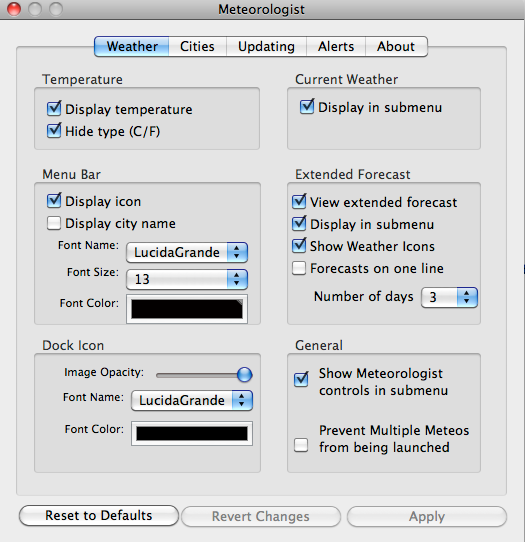Click the Meteorologist window title
Viewport: 525px width, 542px height.
[x=261, y=9]
